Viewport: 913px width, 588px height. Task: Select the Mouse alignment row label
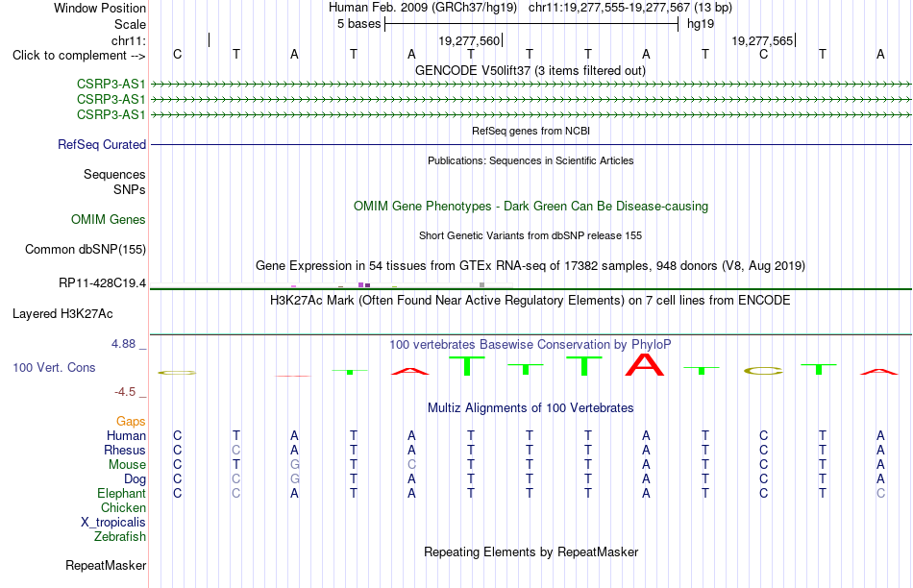(127, 465)
